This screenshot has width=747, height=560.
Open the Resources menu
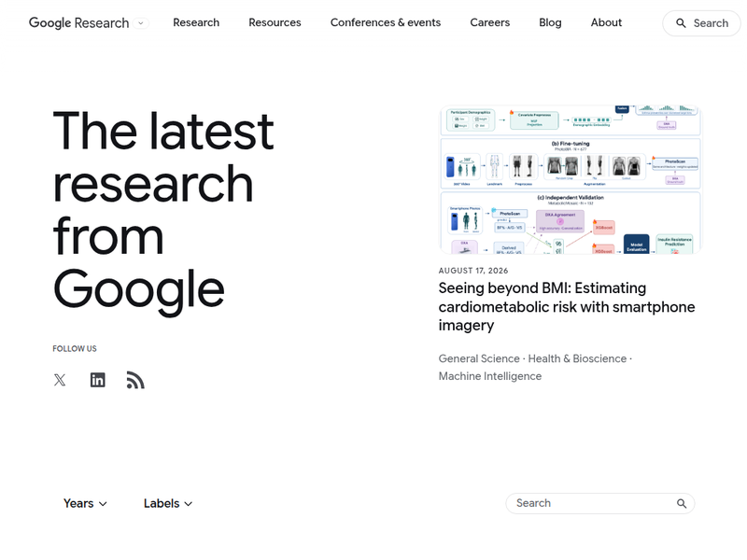coord(275,22)
